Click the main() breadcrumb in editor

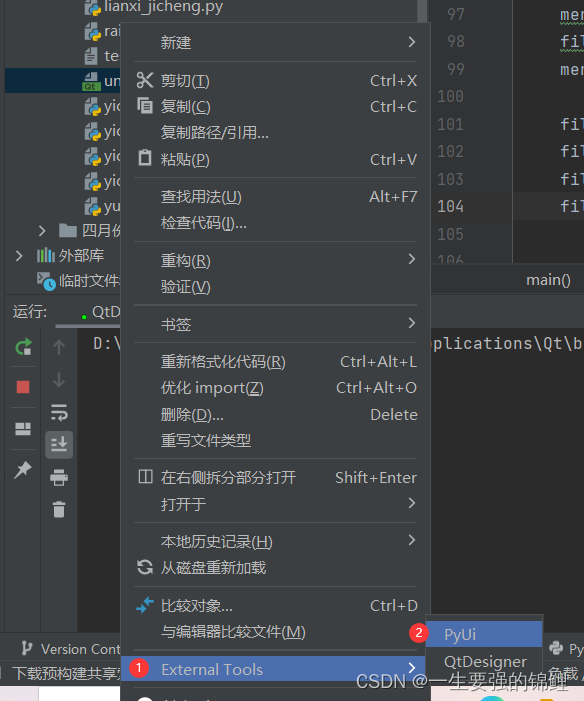pyautogui.click(x=548, y=280)
